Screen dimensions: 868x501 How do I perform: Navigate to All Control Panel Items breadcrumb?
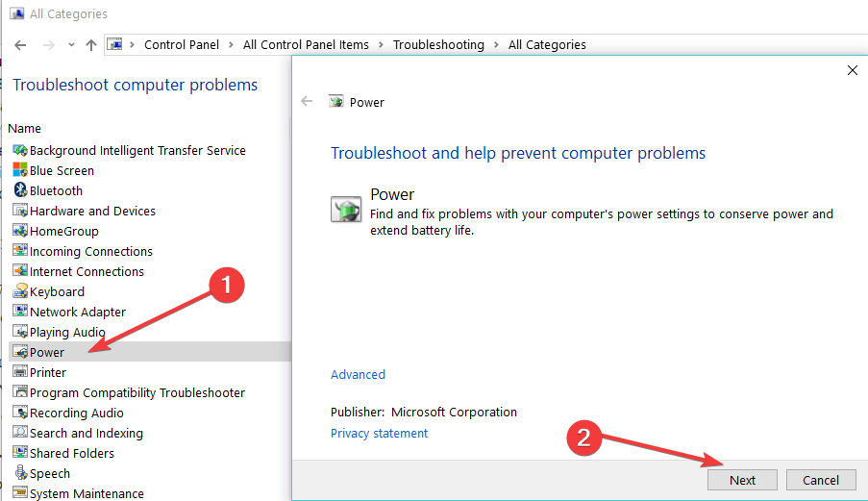click(306, 45)
